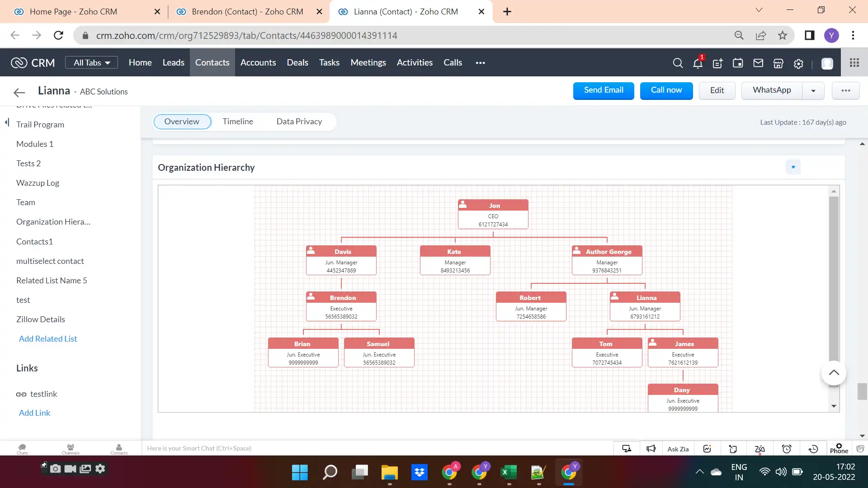Open the Zoho Marketplace icon
The width and height of the screenshot is (868, 488).
[778, 64]
